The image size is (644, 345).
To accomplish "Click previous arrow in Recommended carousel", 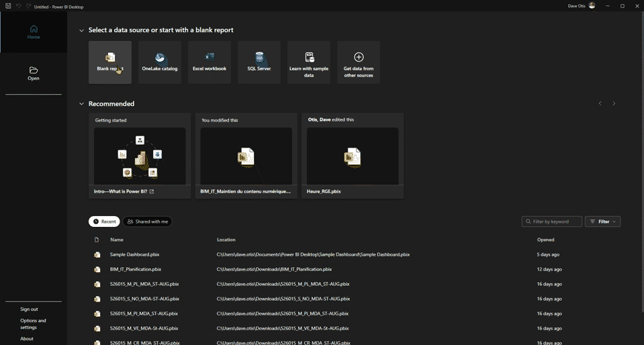I will [x=600, y=103].
